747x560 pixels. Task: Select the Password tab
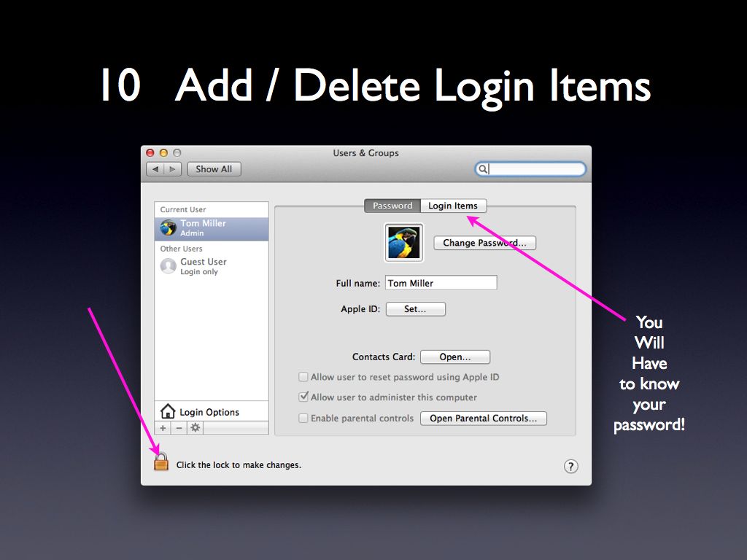[x=392, y=206]
